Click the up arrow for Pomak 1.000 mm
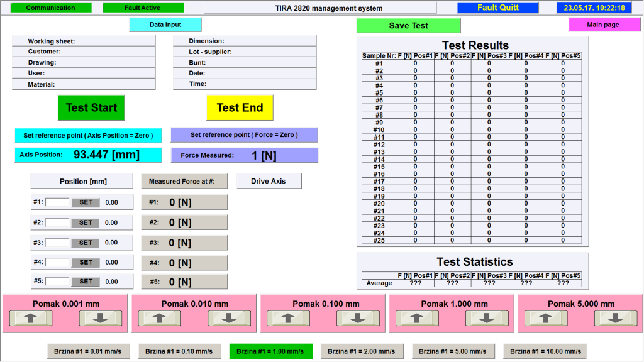This screenshot has width=644, height=362. (416, 319)
